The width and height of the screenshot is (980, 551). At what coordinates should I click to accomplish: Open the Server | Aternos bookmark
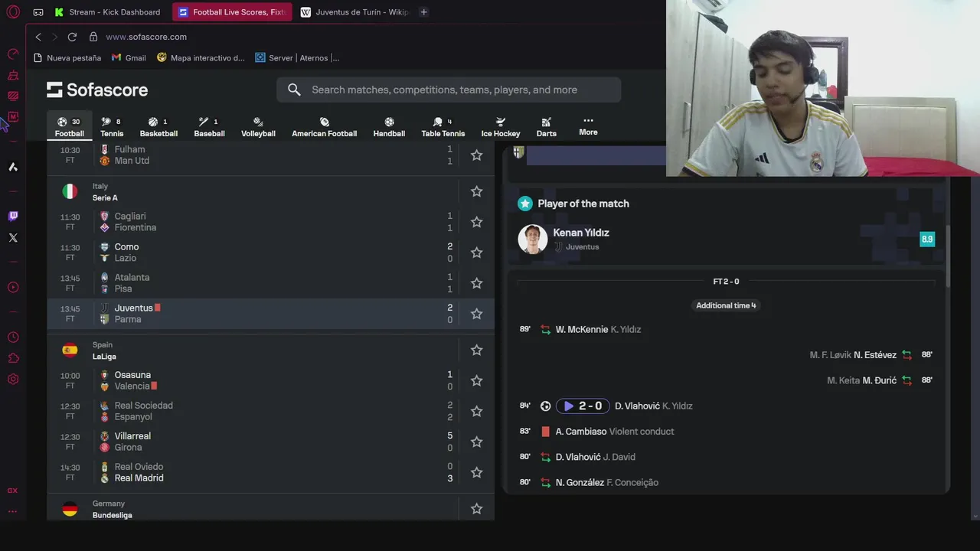click(x=297, y=58)
